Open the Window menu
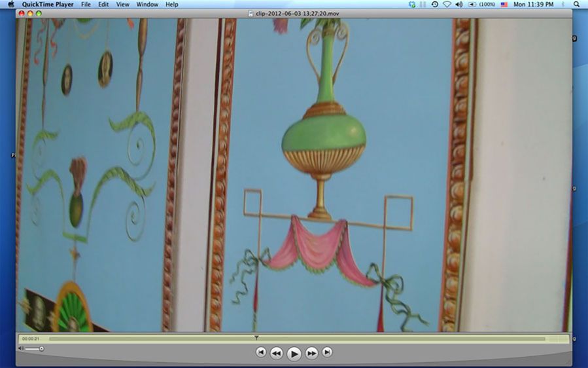This screenshot has height=368, width=588. 147,5
